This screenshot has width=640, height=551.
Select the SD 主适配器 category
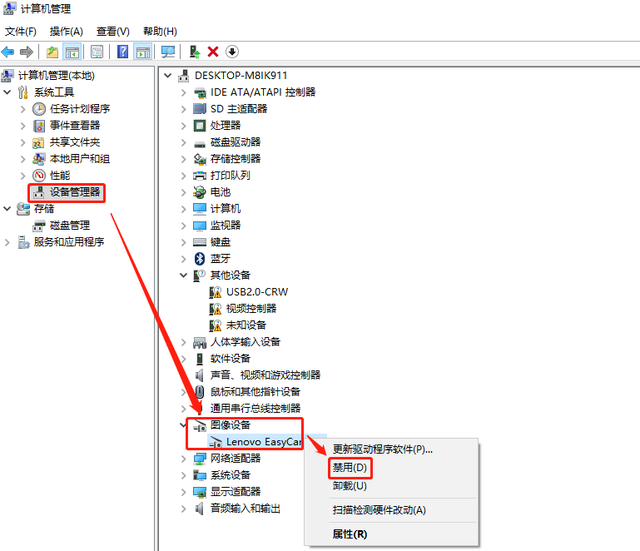[x=239, y=109]
